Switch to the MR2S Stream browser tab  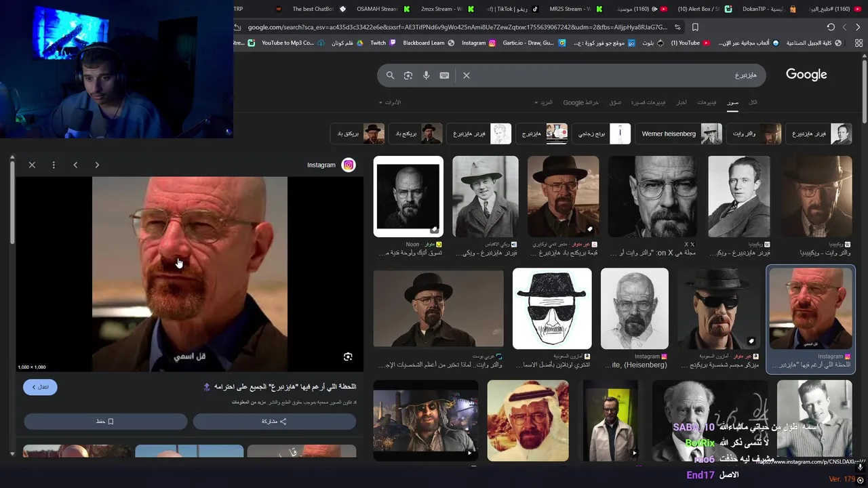click(575, 9)
